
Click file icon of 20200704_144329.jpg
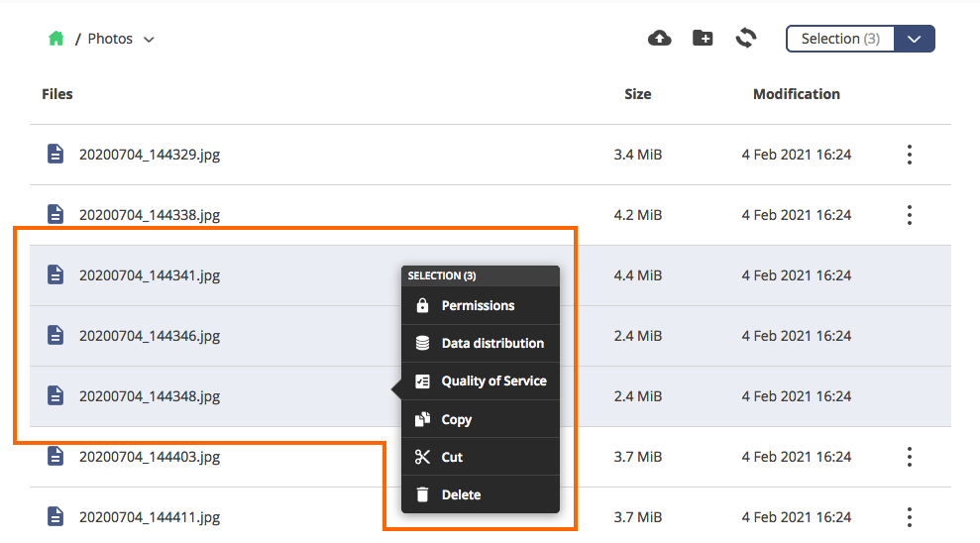click(55, 154)
